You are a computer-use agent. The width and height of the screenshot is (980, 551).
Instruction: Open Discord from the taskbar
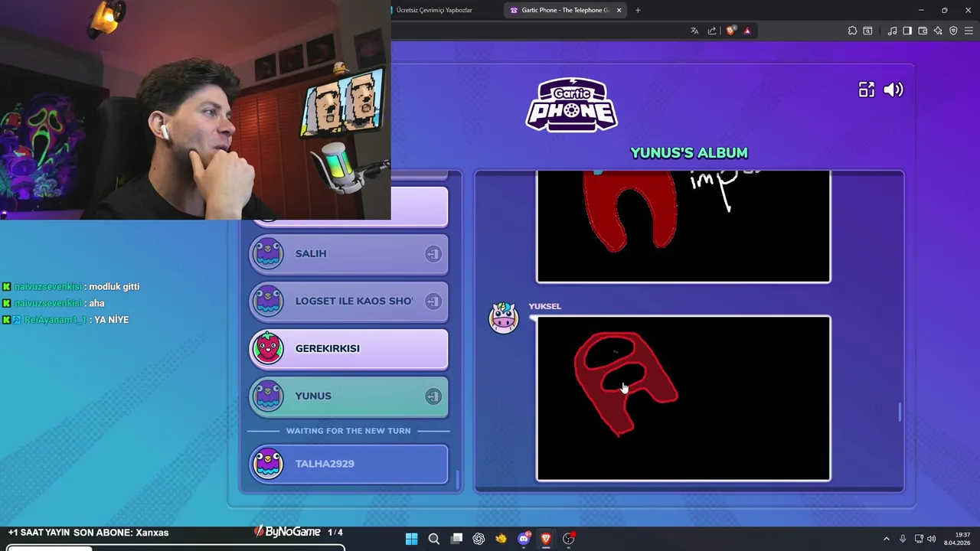[x=524, y=539]
